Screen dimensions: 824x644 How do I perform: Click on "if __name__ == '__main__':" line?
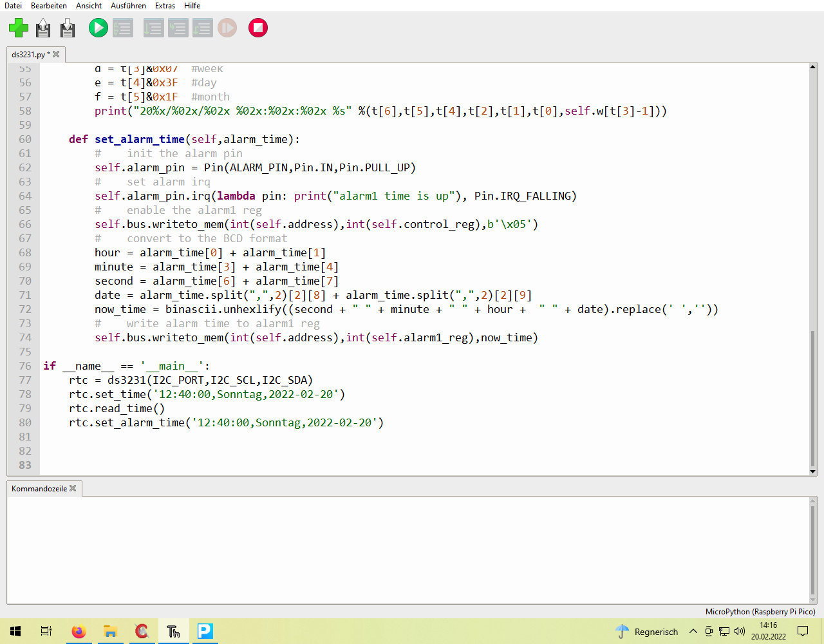(x=127, y=366)
